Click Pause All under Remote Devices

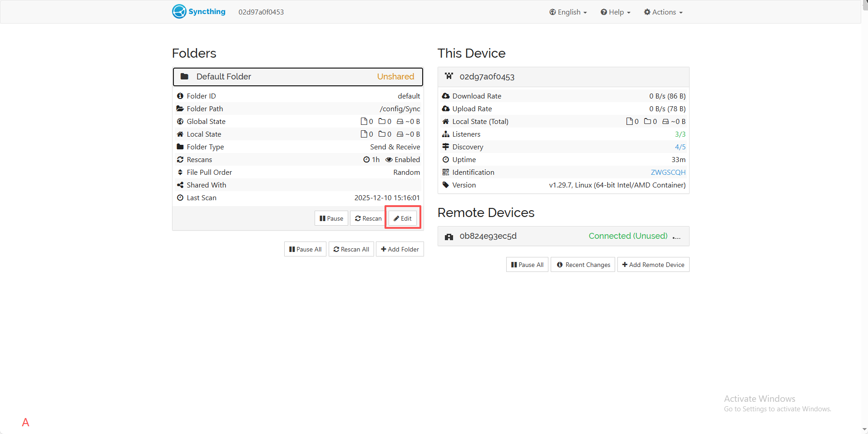tap(528, 265)
